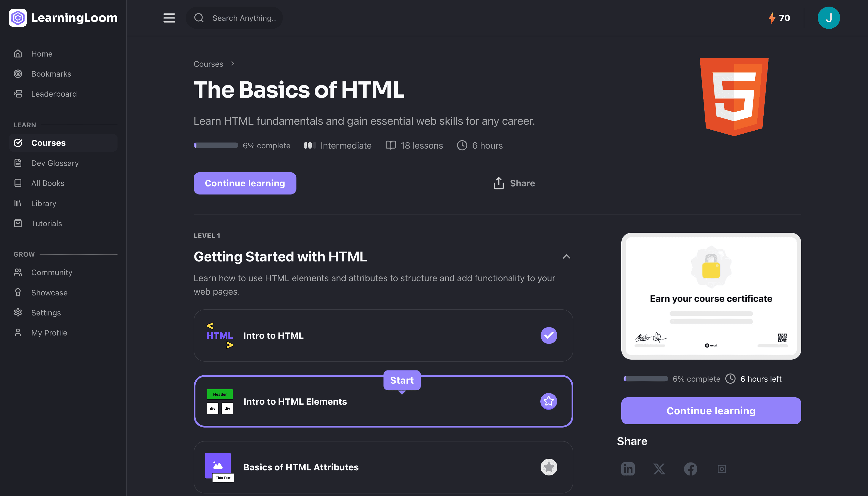Click the Facebook share icon

(x=690, y=469)
